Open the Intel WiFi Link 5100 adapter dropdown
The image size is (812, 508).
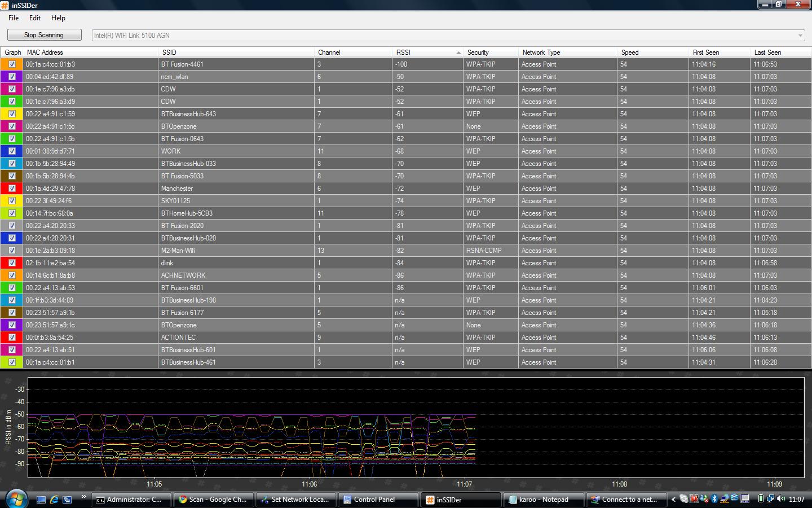click(448, 35)
